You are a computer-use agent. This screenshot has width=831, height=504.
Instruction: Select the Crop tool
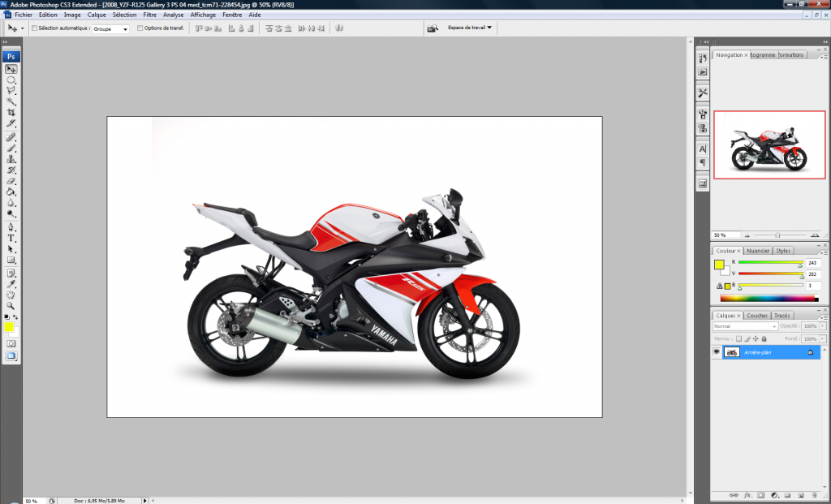click(x=11, y=112)
